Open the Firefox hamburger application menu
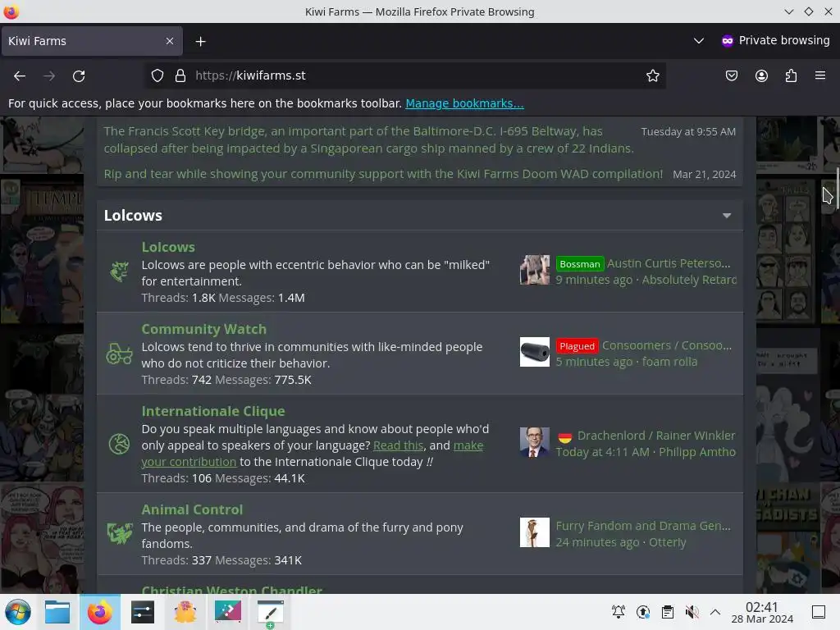Screen dimensions: 840x630 coord(820,75)
